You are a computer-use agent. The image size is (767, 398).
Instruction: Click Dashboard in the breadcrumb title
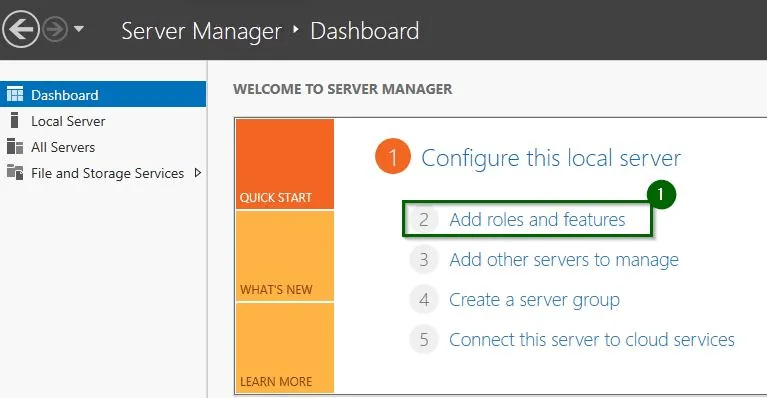click(364, 31)
